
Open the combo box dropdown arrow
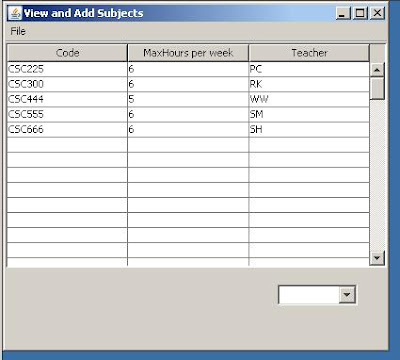pos(347,295)
